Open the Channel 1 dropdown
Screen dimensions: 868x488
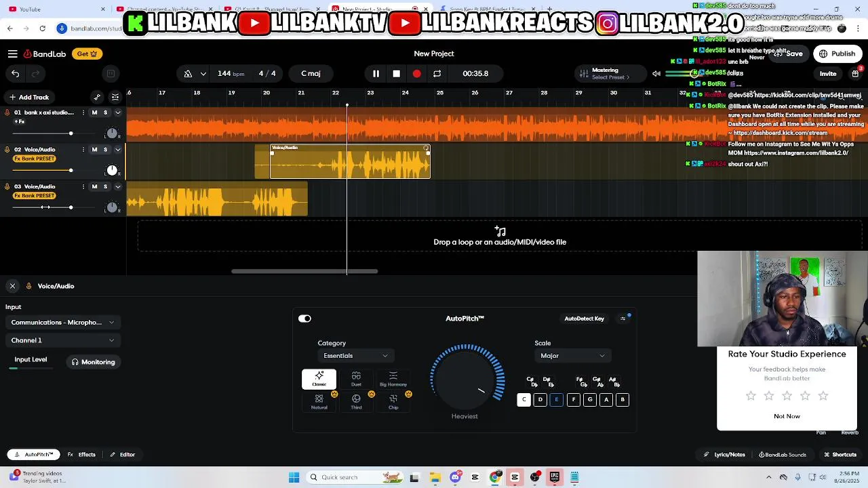point(62,340)
